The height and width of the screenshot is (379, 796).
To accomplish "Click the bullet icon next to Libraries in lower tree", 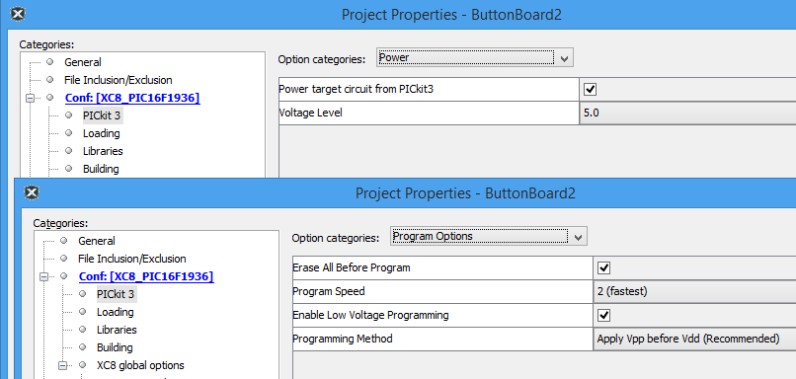I will point(82,329).
